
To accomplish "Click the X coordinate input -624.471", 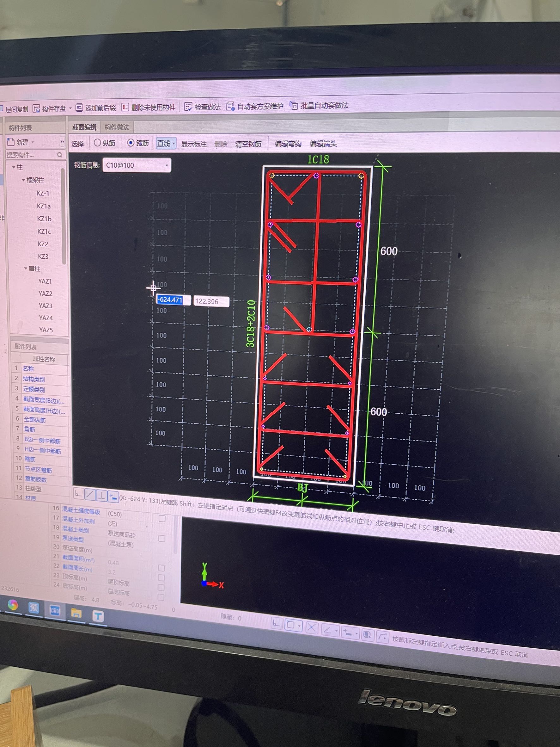I will (x=173, y=300).
